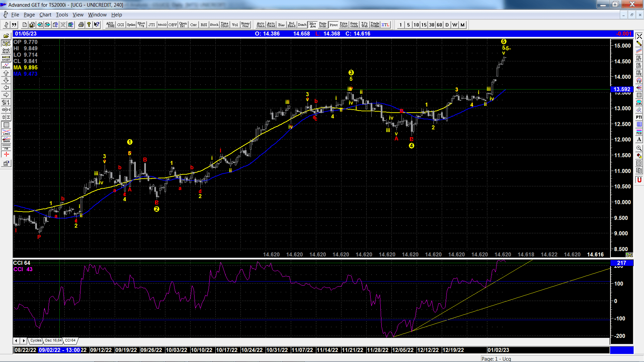644x362 pixels.
Task: Click the FIB TIME tool on right sidebar
Action: [639, 73]
